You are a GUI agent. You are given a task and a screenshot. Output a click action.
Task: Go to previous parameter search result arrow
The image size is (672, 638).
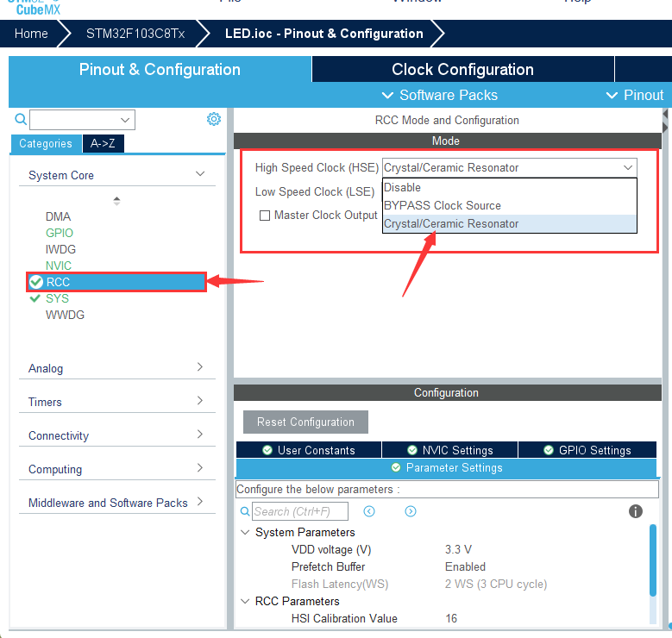point(369,511)
